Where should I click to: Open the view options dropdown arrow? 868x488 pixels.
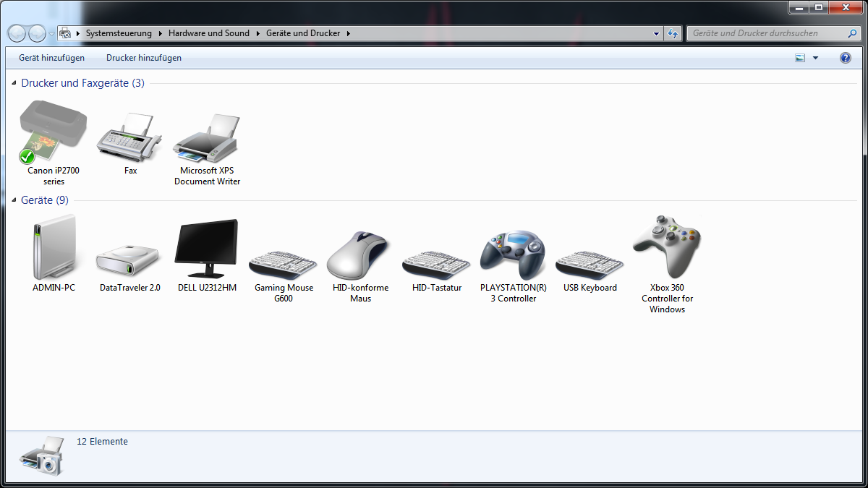tap(816, 58)
